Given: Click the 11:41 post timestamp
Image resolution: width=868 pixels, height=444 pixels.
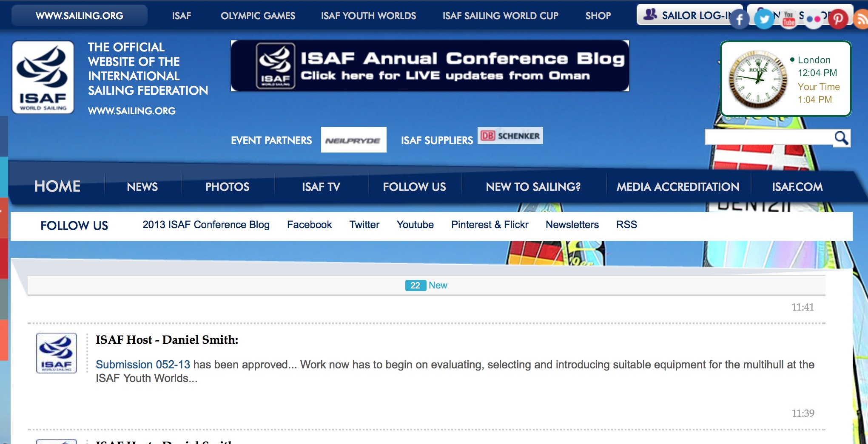Looking at the screenshot, I should (803, 307).
